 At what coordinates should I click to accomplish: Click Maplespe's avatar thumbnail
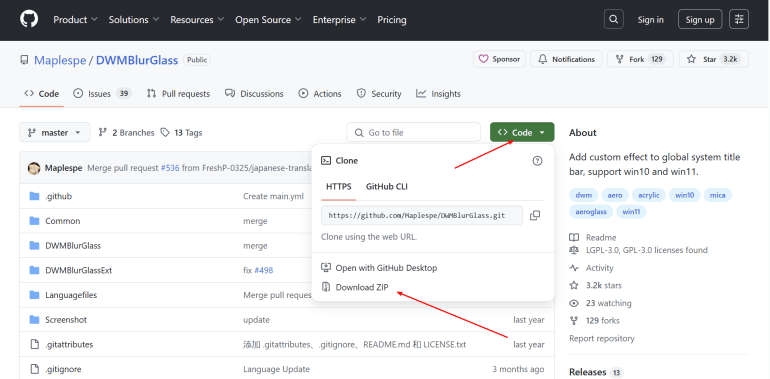click(x=34, y=168)
